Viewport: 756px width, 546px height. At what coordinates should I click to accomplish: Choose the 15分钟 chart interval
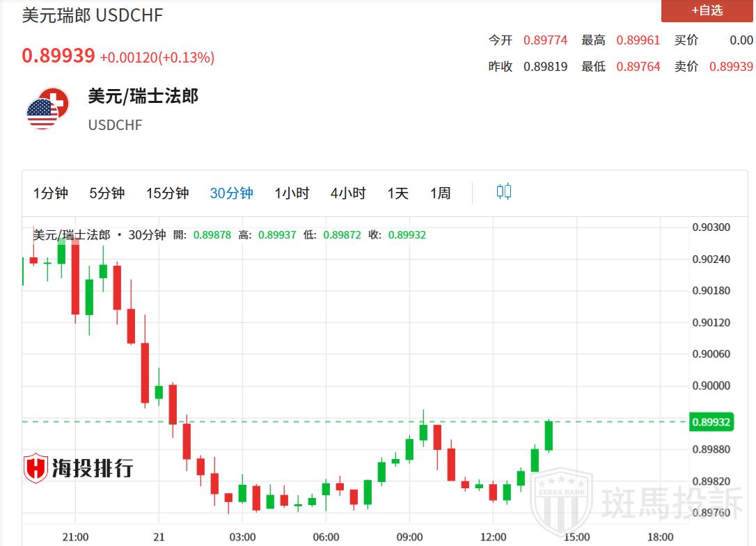167,193
